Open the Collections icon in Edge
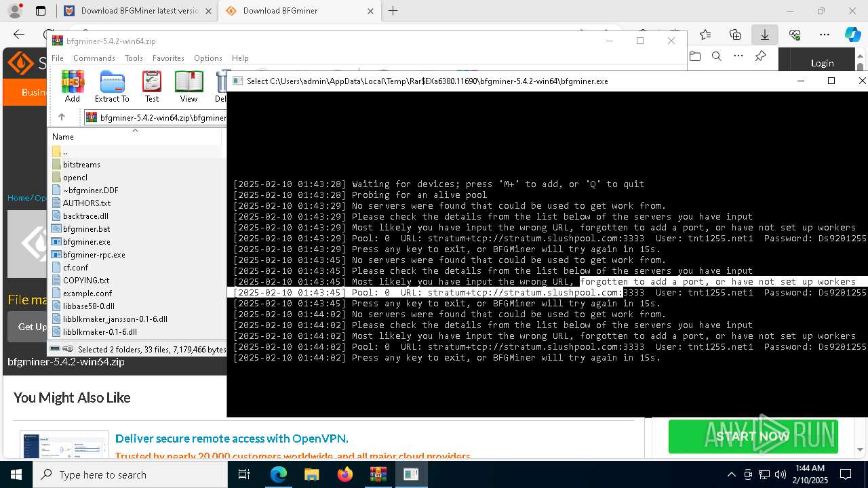The height and width of the screenshot is (488, 868). [x=735, y=35]
